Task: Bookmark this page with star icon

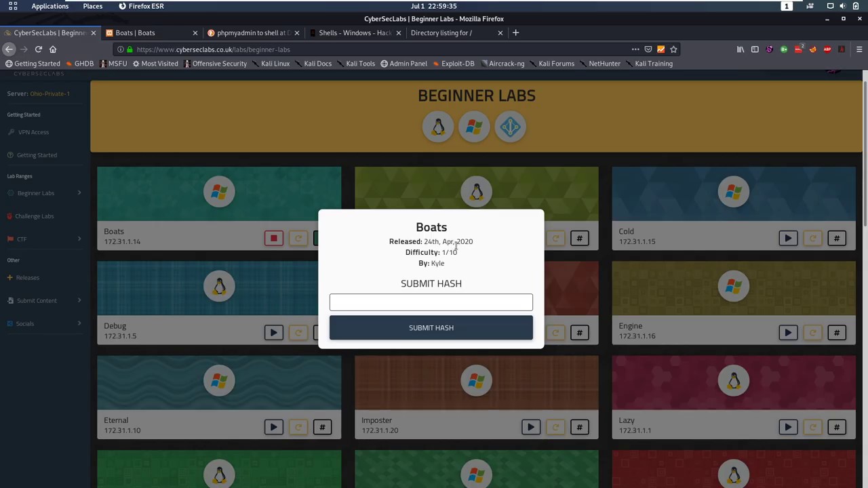Action: pyautogui.click(x=673, y=49)
